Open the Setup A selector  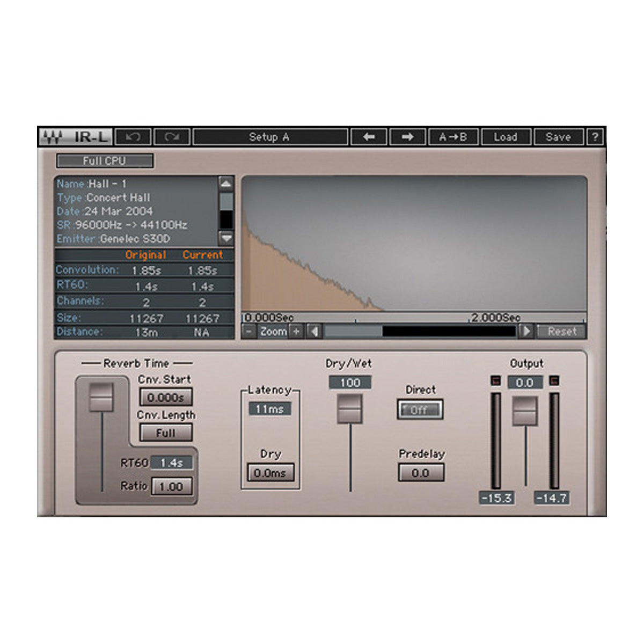click(269, 137)
